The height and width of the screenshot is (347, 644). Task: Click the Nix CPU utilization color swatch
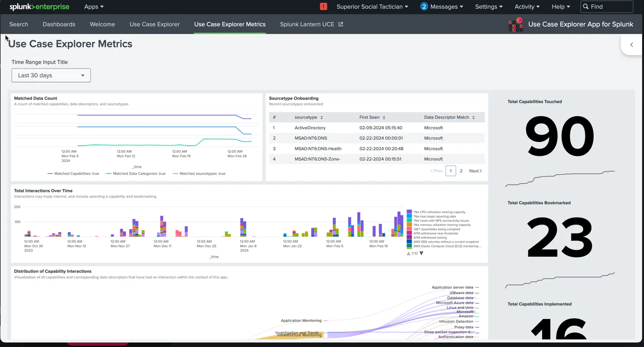click(408, 212)
